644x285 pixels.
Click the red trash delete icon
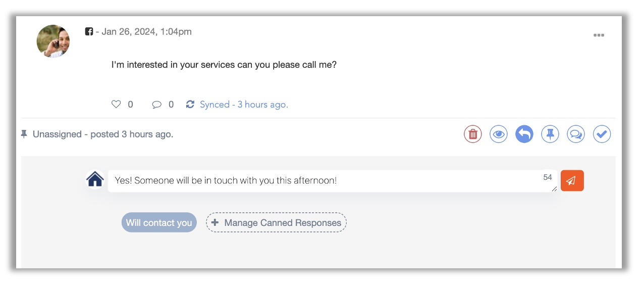point(473,134)
